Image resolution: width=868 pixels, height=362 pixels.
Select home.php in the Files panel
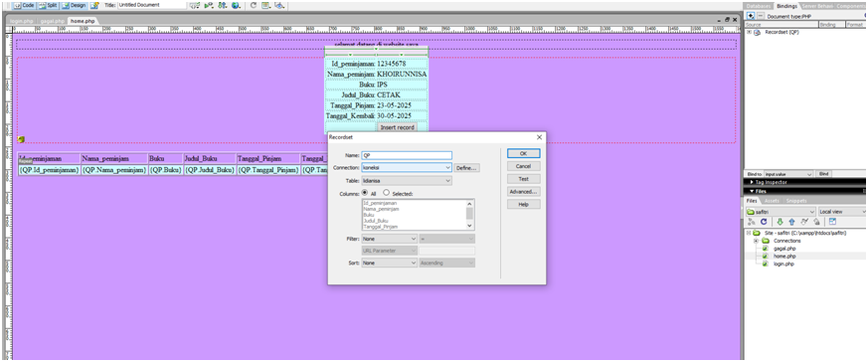[x=783, y=257]
